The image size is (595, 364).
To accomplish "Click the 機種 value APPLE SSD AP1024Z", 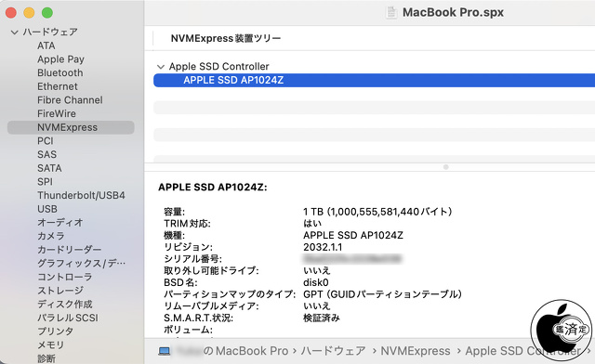I will click(353, 236).
